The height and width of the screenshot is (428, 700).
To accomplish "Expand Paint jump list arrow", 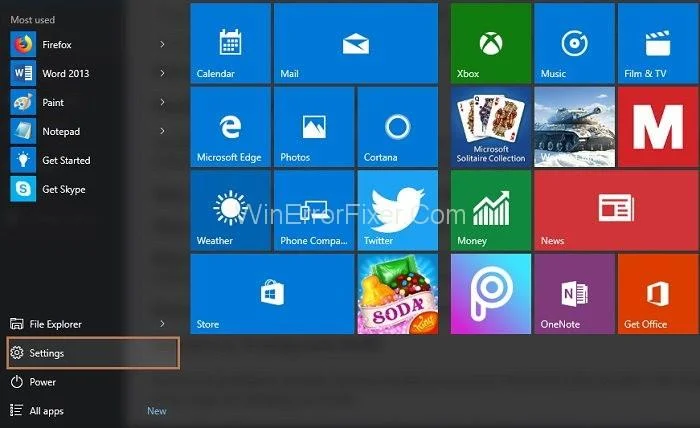I will [162, 102].
